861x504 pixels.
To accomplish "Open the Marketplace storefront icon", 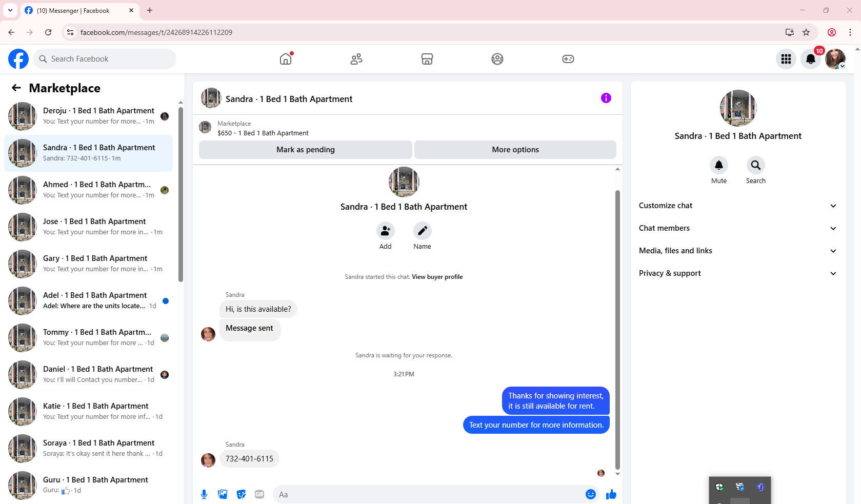I will click(427, 59).
